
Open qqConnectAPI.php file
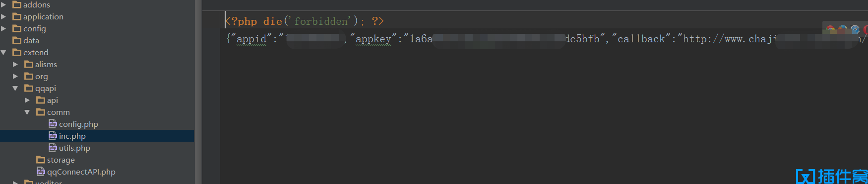click(x=81, y=172)
